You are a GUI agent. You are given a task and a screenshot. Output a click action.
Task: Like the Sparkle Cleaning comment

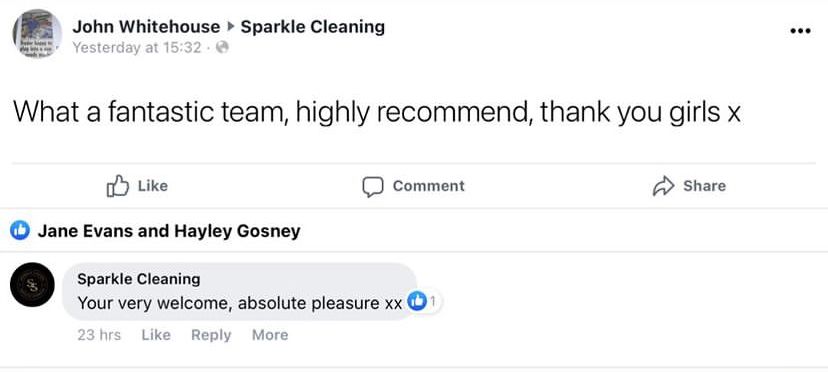click(x=156, y=335)
